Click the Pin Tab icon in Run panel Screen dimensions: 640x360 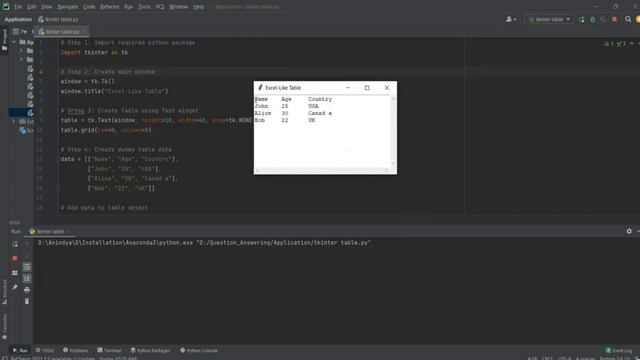(15, 287)
